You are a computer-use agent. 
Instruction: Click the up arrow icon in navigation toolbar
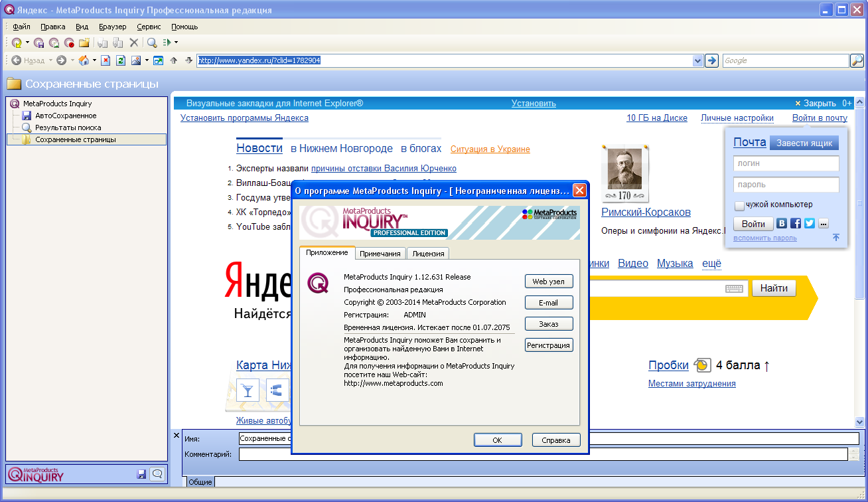[x=174, y=60]
